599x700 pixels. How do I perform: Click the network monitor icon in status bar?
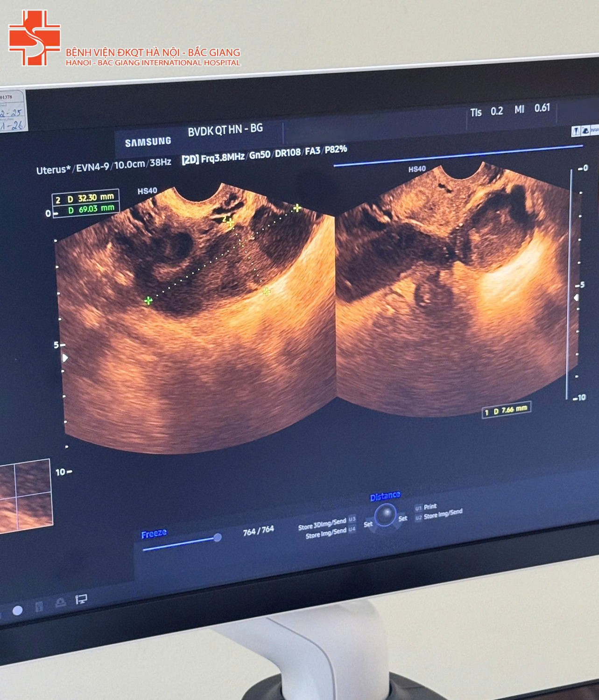click(81, 599)
